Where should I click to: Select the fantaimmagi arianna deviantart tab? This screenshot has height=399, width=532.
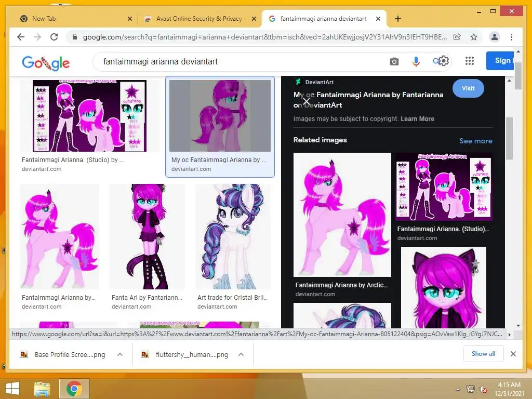323,19
